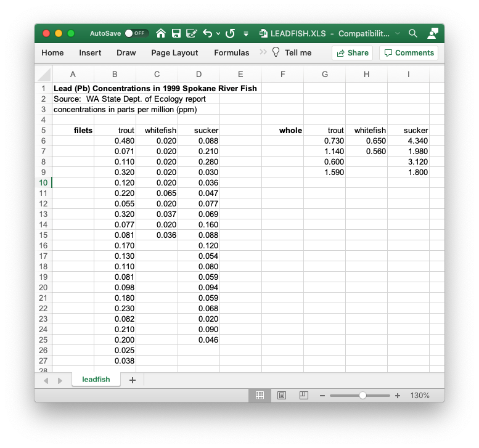Image resolution: width=479 pixels, height=448 pixels.
Task: Open the Undo history dropdown arrow
Action: [x=218, y=33]
